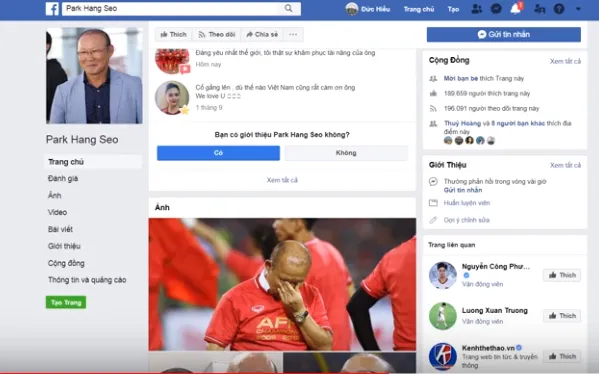The image size is (599, 374).
Task: Select Ảnh in the left page menu
Action: (55, 195)
